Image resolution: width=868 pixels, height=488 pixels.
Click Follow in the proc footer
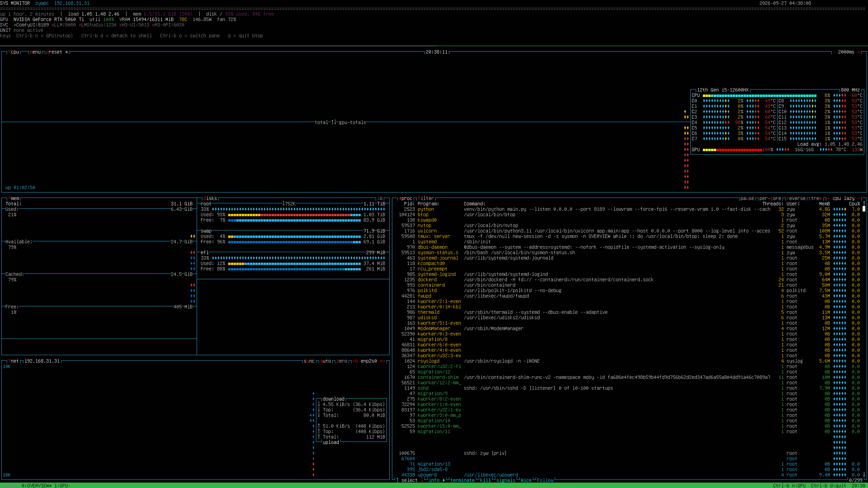(x=545, y=480)
